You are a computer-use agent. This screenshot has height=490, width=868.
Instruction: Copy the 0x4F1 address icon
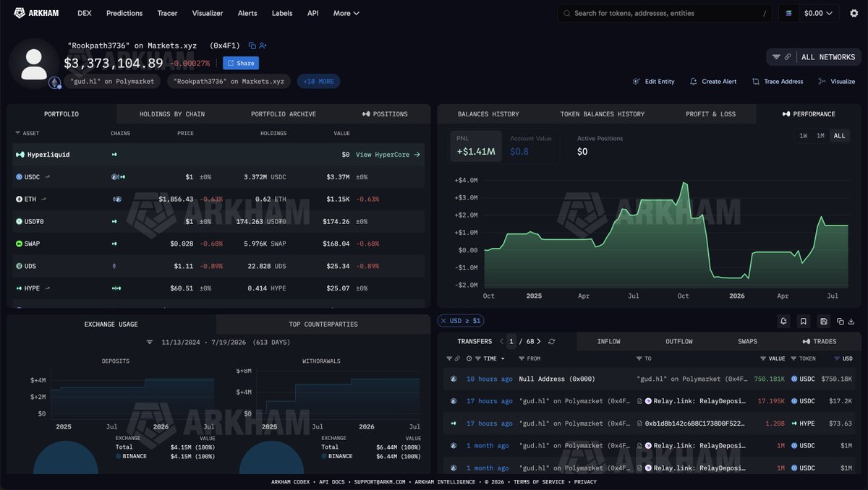pos(252,46)
